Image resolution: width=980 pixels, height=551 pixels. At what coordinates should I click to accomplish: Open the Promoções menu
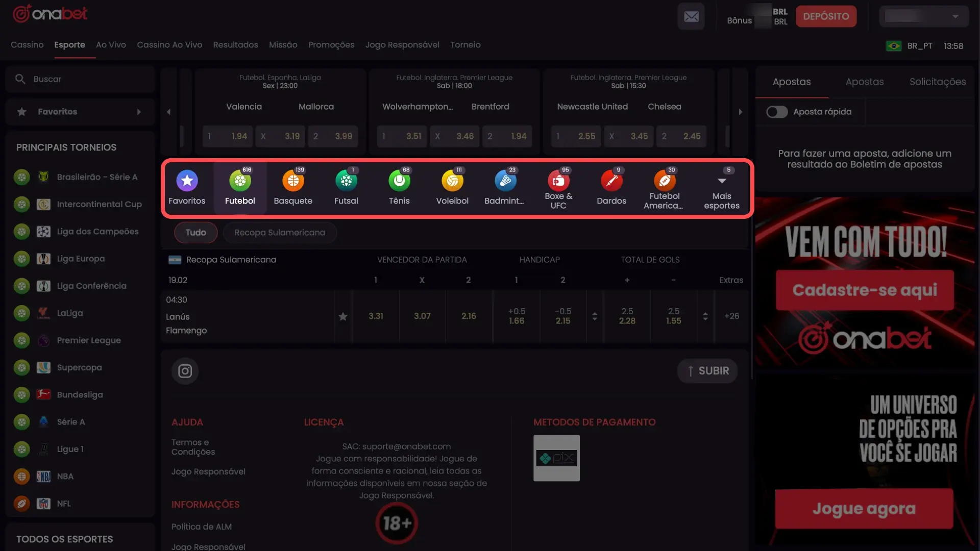[331, 45]
